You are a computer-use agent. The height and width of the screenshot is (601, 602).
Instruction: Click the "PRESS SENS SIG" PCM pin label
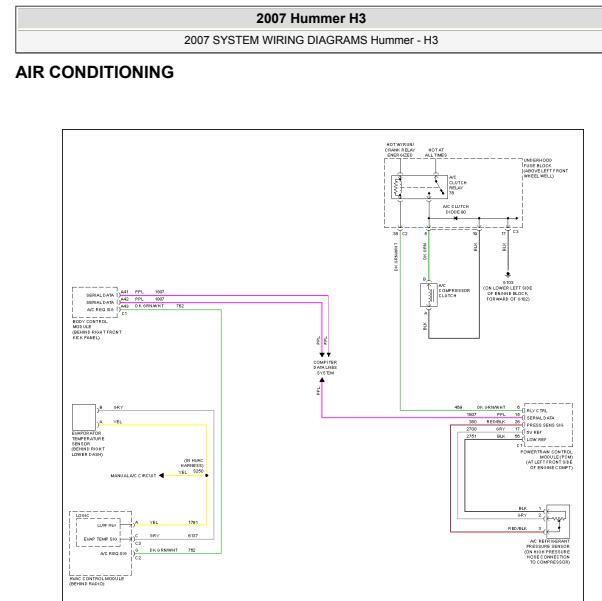[x=545, y=425]
